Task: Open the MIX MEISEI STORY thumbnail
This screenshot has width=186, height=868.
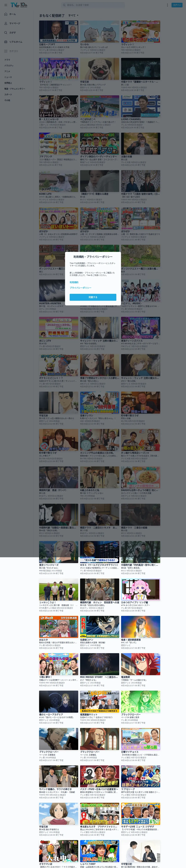Action: pos(100,664)
